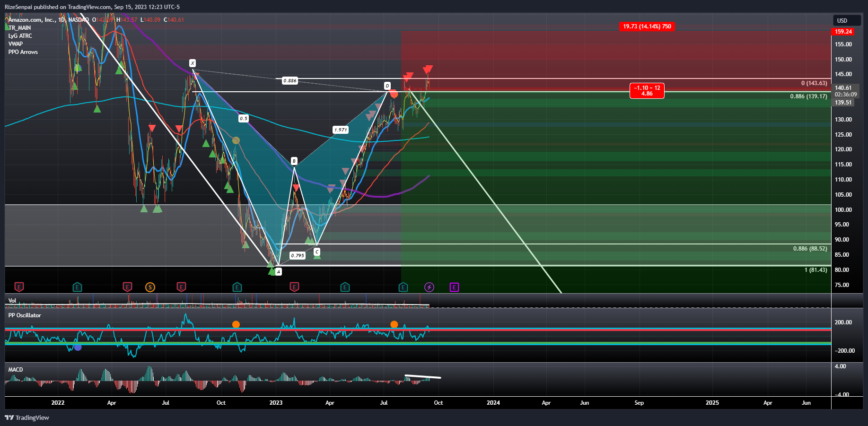868x426 pixels.
Task: Select the harmonic pattern B point label
Action: [294, 161]
